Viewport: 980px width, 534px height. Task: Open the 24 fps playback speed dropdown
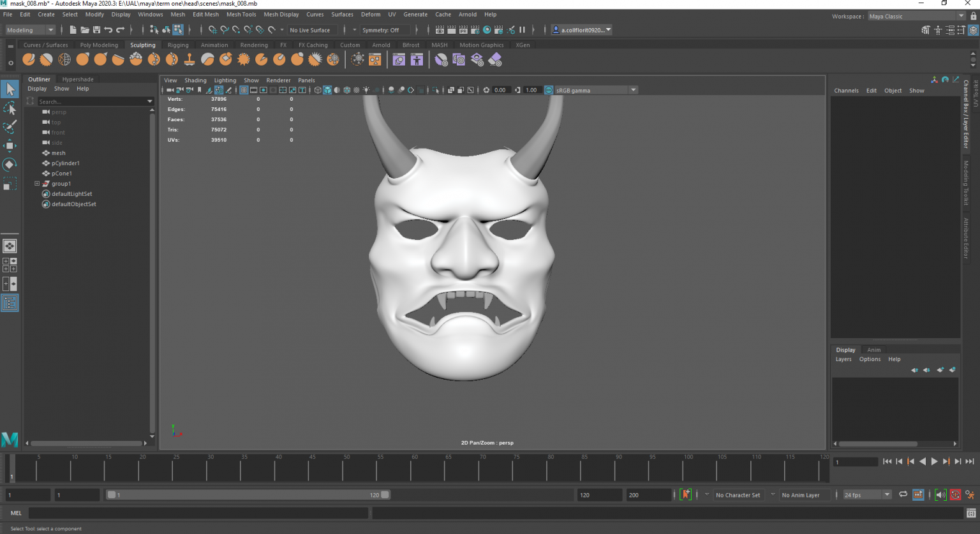pyautogui.click(x=887, y=494)
